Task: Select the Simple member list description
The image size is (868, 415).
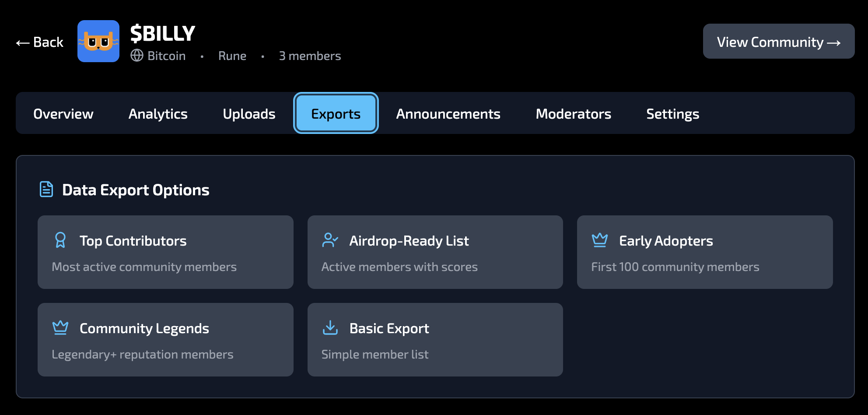Action: point(374,355)
